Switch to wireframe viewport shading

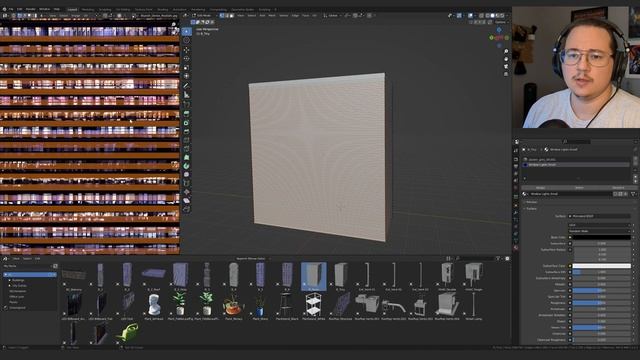tap(488, 16)
